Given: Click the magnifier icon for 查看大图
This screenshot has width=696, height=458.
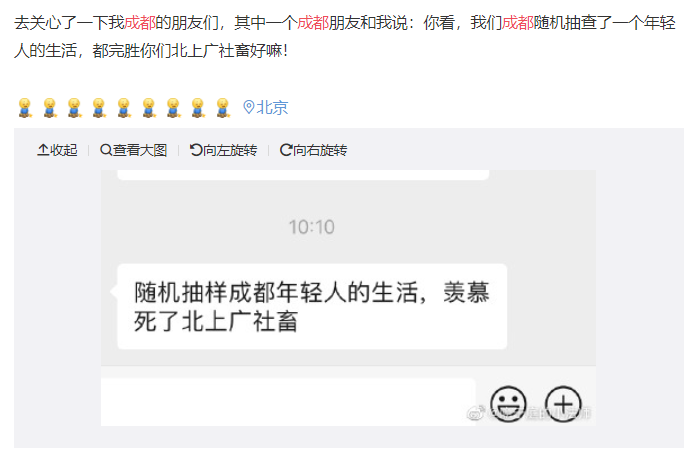Looking at the screenshot, I should (x=106, y=150).
